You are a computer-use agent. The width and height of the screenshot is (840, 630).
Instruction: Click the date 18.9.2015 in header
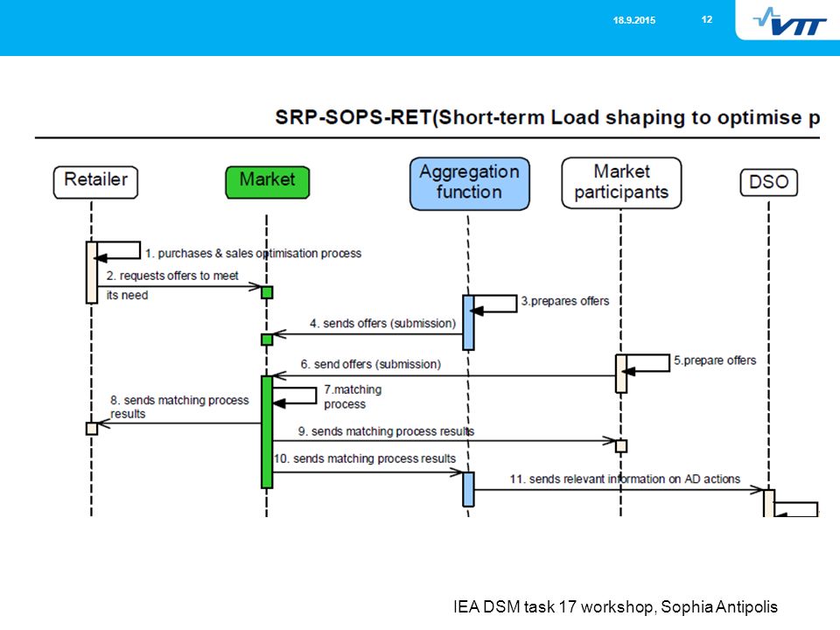pyautogui.click(x=634, y=20)
